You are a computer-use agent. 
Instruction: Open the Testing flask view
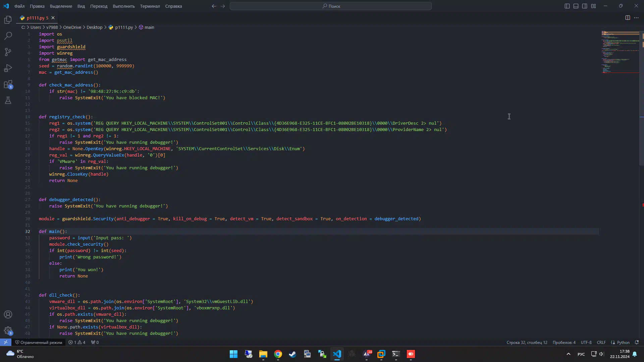point(8,100)
